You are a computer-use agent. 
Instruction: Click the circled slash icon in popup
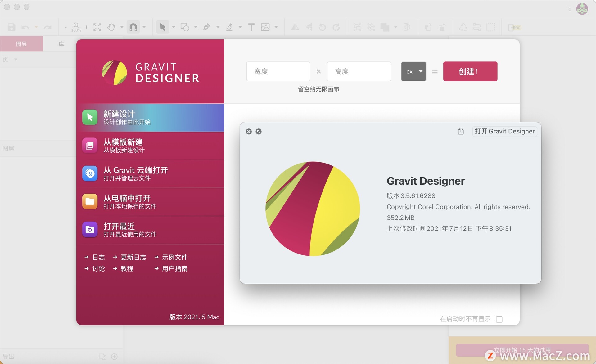point(259,132)
